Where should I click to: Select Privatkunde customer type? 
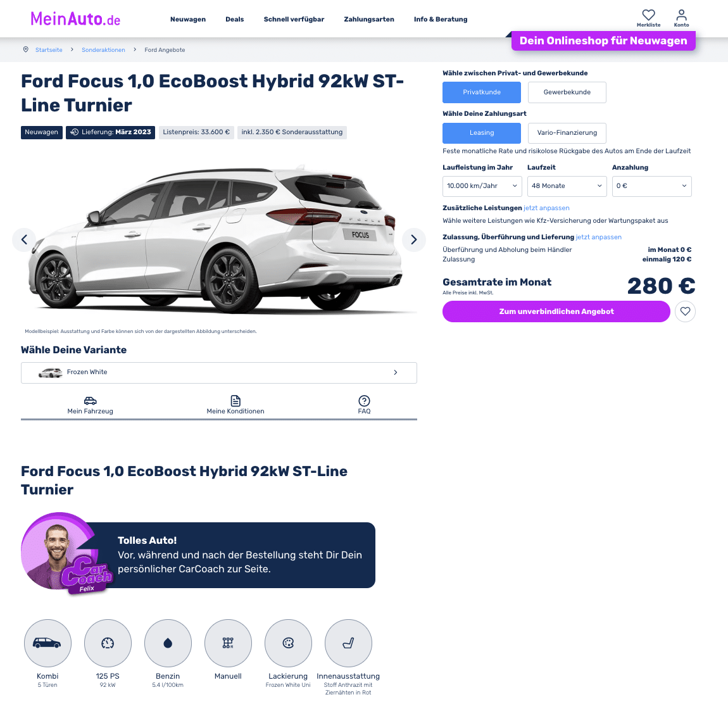pos(482,92)
